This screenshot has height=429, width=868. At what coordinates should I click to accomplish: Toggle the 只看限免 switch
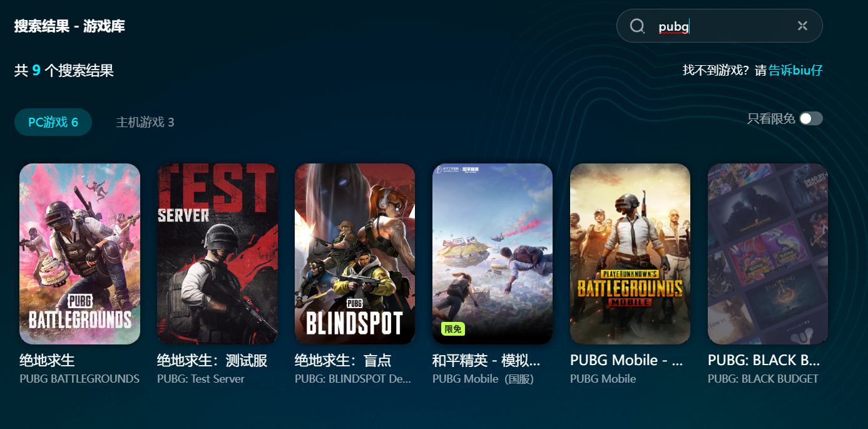pyautogui.click(x=811, y=119)
